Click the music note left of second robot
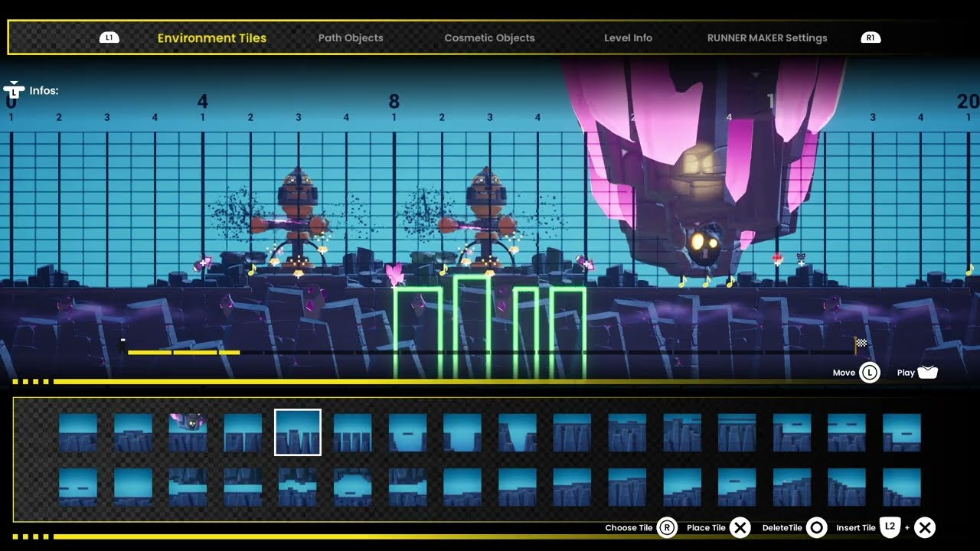The image size is (980, 551). coord(443,269)
